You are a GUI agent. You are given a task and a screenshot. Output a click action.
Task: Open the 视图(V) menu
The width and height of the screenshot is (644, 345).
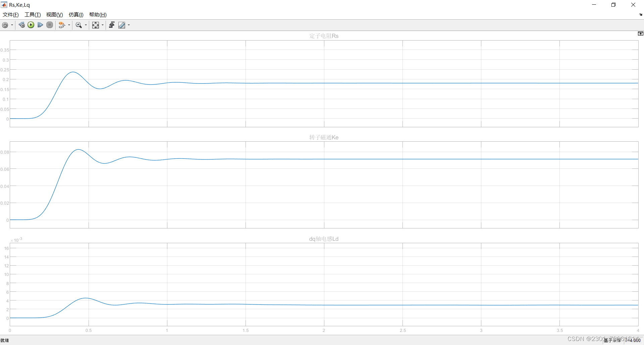tap(55, 15)
